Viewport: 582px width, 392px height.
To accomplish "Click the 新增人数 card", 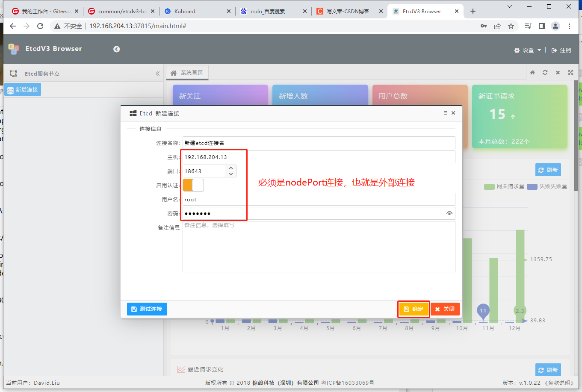I will tap(320, 95).
